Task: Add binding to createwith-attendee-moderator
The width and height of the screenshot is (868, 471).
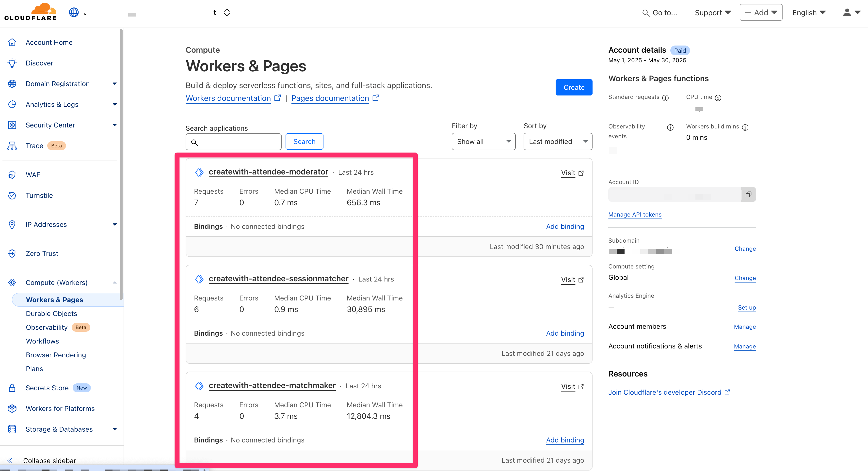Action: click(x=565, y=226)
